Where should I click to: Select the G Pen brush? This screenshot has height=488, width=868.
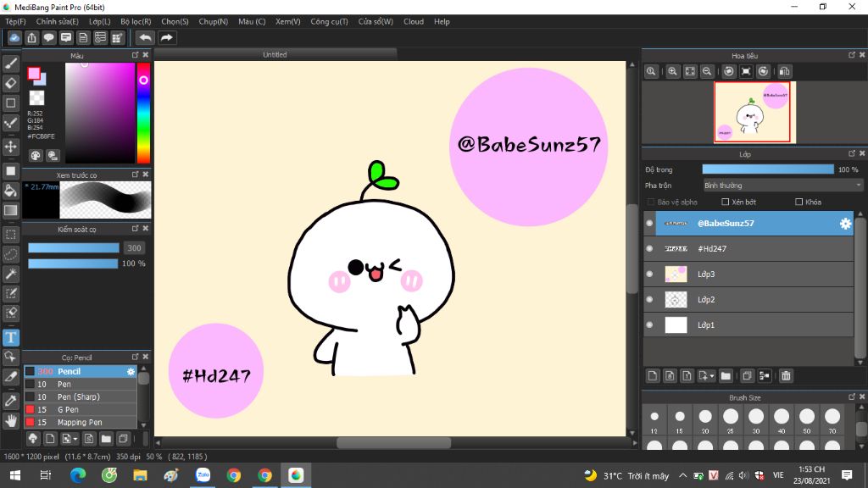point(81,410)
